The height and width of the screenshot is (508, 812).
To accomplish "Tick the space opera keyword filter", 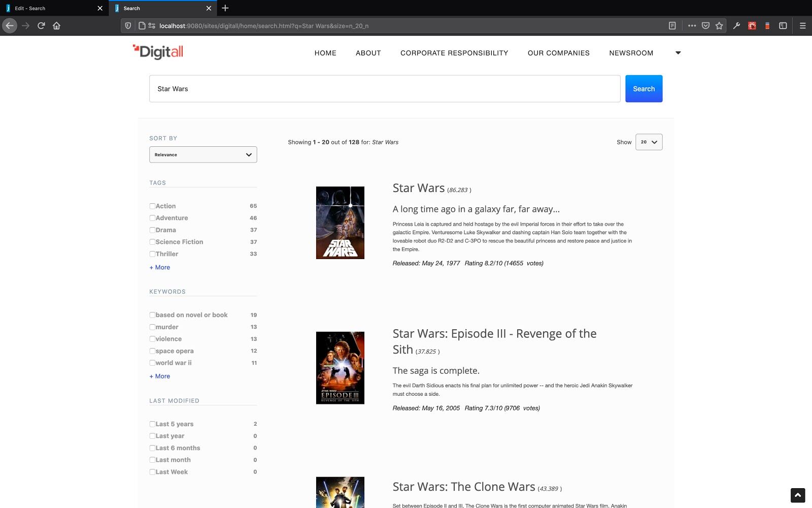I will pos(152,351).
